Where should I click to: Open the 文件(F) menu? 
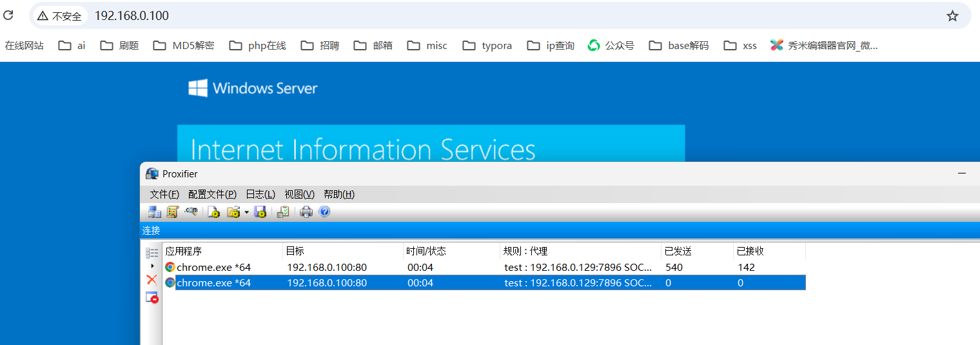[164, 194]
